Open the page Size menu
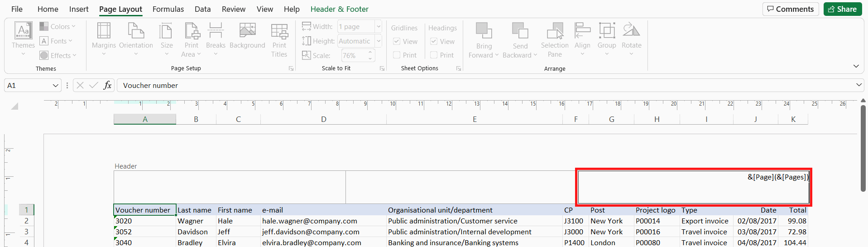 click(166, 39)
